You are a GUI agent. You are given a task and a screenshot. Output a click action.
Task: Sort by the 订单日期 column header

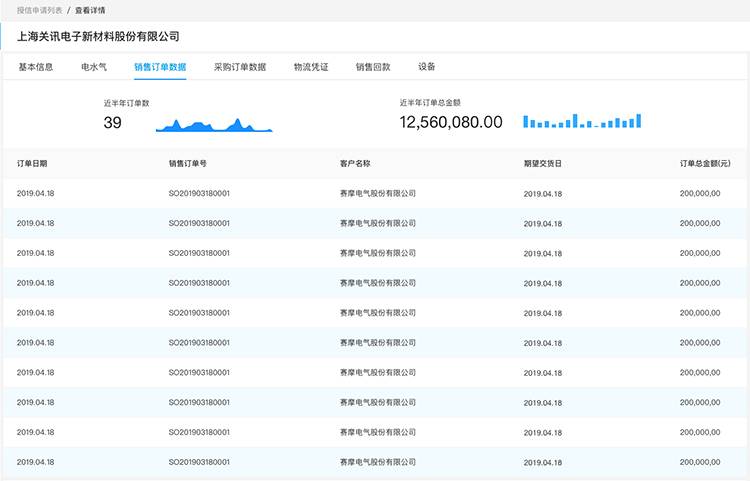pos(32,163)
